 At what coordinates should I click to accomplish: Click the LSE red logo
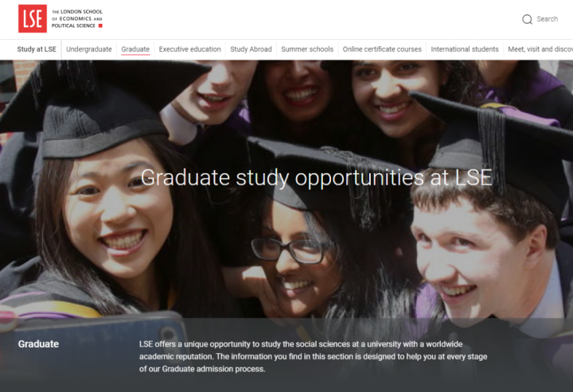(x=33, y=18)
